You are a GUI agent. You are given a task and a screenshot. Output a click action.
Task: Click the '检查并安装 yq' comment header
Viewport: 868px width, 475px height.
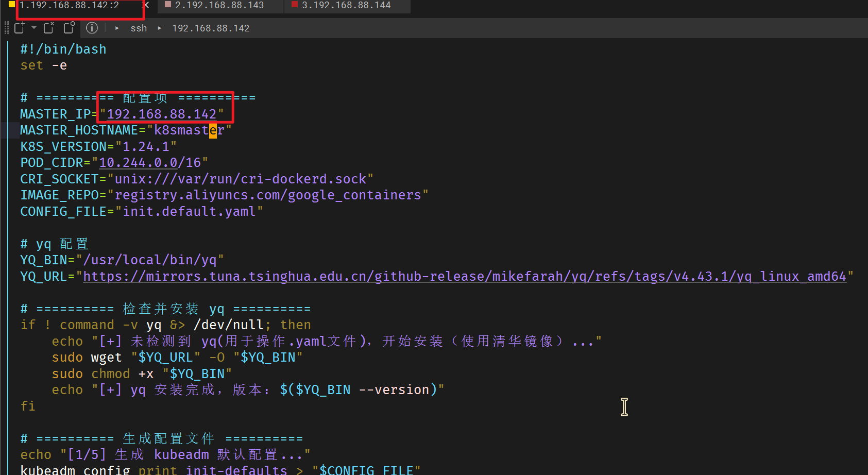tap(165, 309)
